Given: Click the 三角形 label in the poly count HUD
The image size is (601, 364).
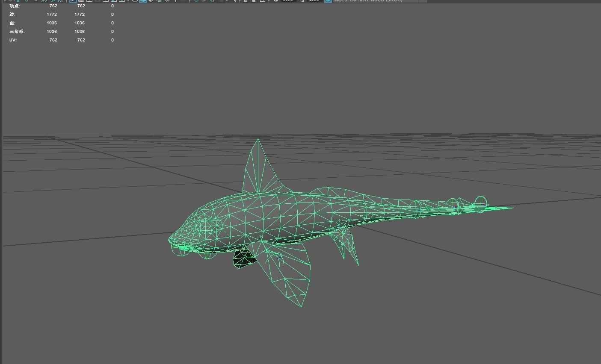Looking at the screenshot, I should pyautogui.click(x=17, y=32).
